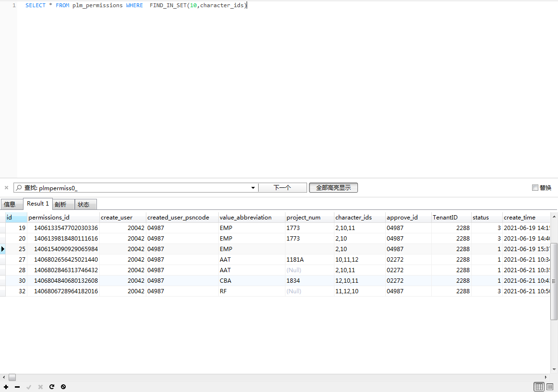Click the create_time column header
Screen dimensions: 558x392
[x=526, y=218]
